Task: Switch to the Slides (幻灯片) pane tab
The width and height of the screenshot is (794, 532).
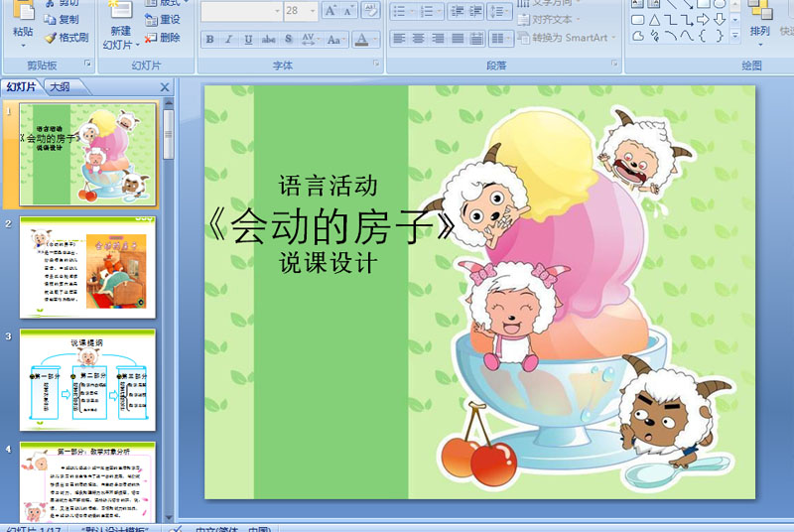Action: (21, 86)
